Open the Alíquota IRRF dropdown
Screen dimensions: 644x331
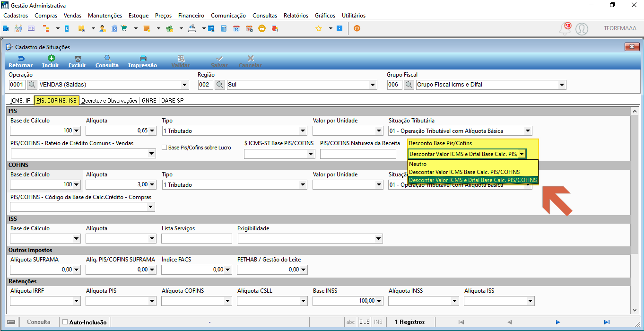[x=77, y=301]
